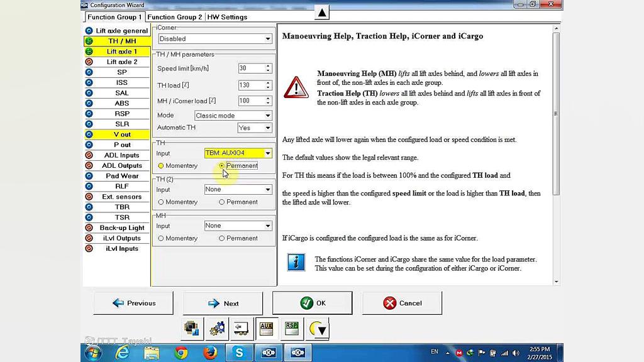The image size is (644, 362).
Task: Confirm with the OK button
Action: click(x=312, y=304)
